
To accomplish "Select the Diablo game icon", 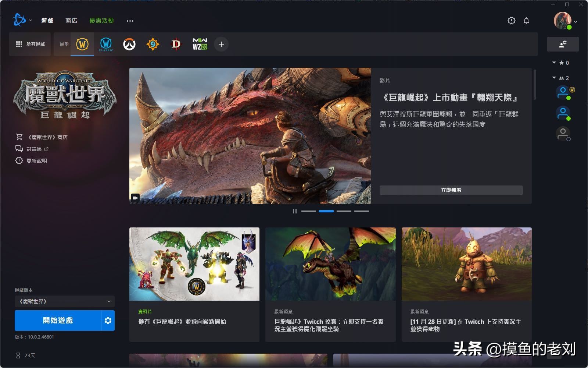I will (176, 44).
